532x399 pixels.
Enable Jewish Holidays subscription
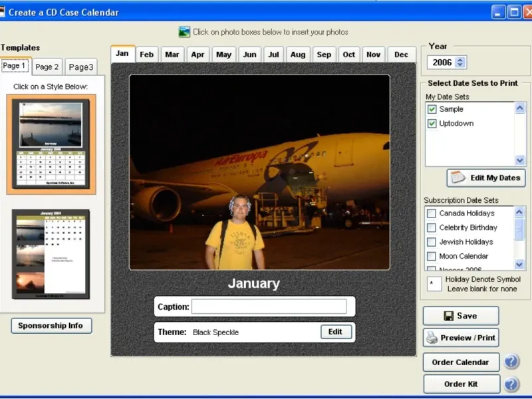431,242
